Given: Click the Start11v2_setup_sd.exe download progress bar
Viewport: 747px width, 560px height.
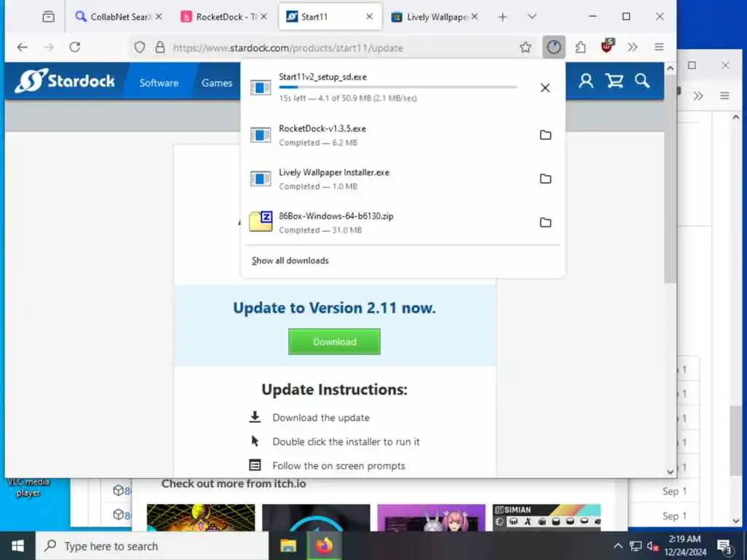Looking at the screenshot, I should 398,87.
